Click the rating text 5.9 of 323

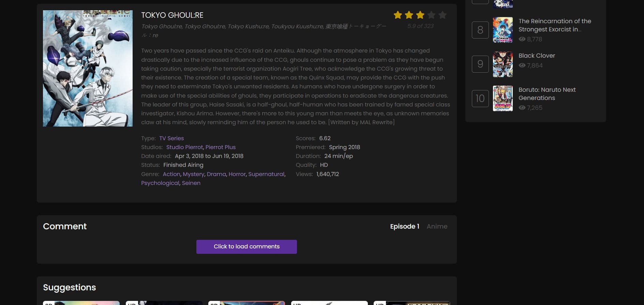(420, 26)
